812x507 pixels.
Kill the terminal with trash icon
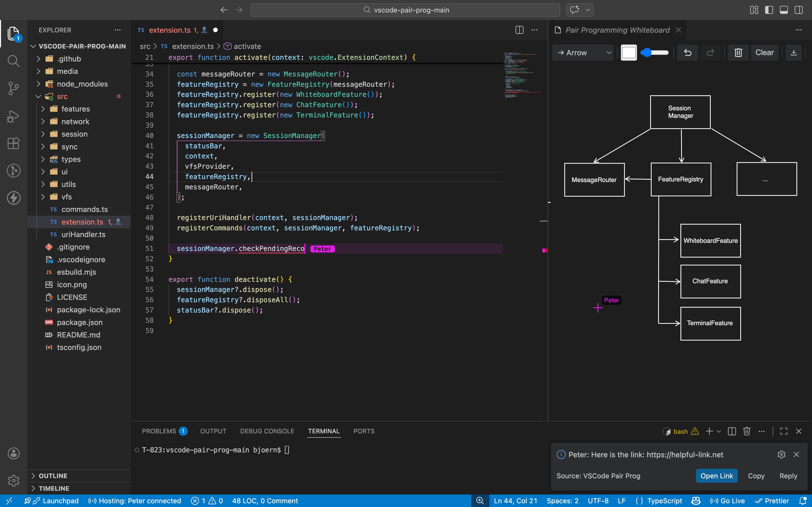click(x=747, y=431)
